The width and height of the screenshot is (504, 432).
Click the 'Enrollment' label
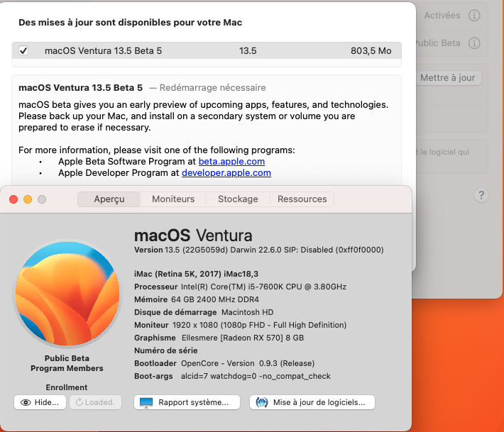[x=67, y=387]
